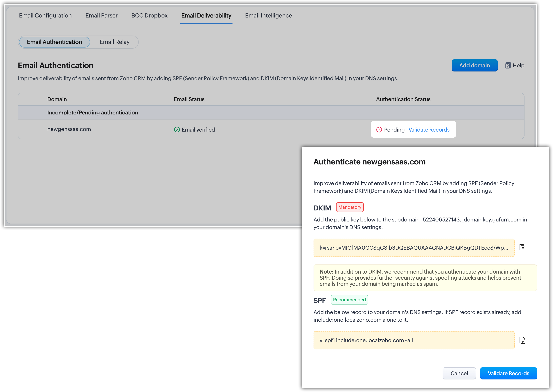The width and height of the screenshot is (553, 392).
Task: Click the newgensaas.com domain row
Action: tap(69, 129)
